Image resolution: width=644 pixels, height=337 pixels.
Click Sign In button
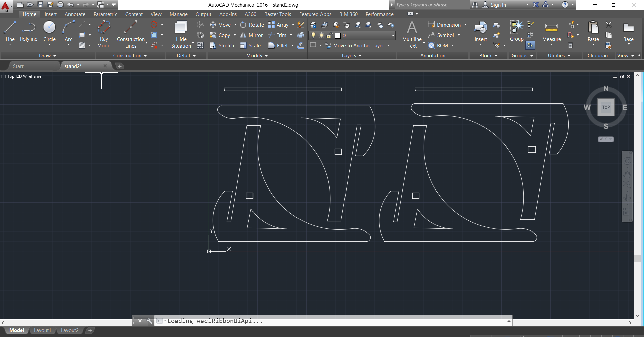(x=494, y=5)
